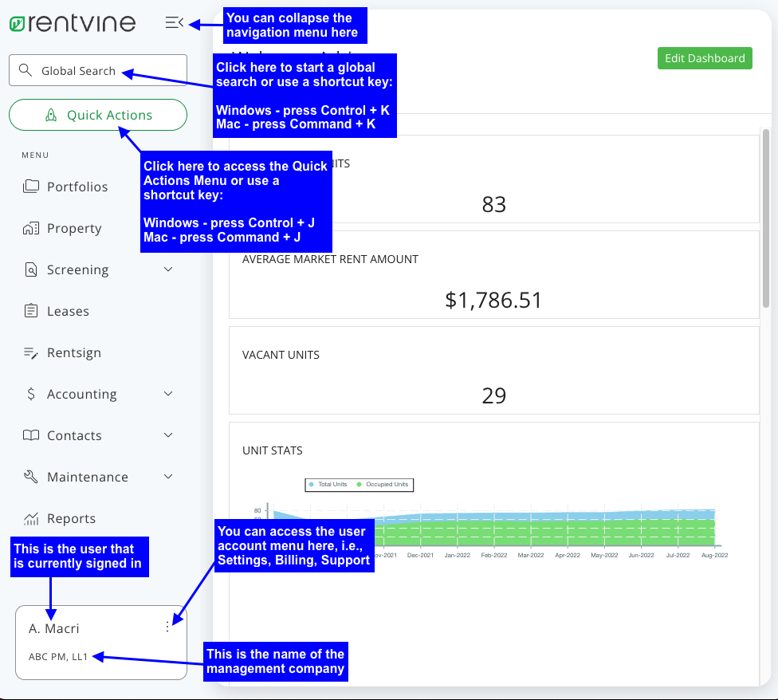Open the Rentsign menu item
778x700 pixels.
click(74, 352)
